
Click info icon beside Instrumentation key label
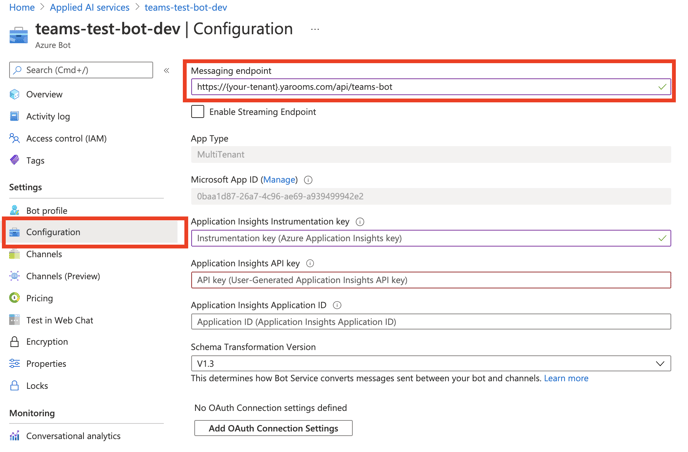[x=360, y=222]
